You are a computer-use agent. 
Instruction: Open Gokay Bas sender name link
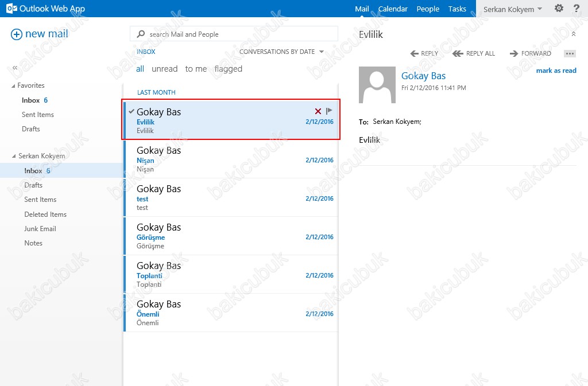click(423, 76)
